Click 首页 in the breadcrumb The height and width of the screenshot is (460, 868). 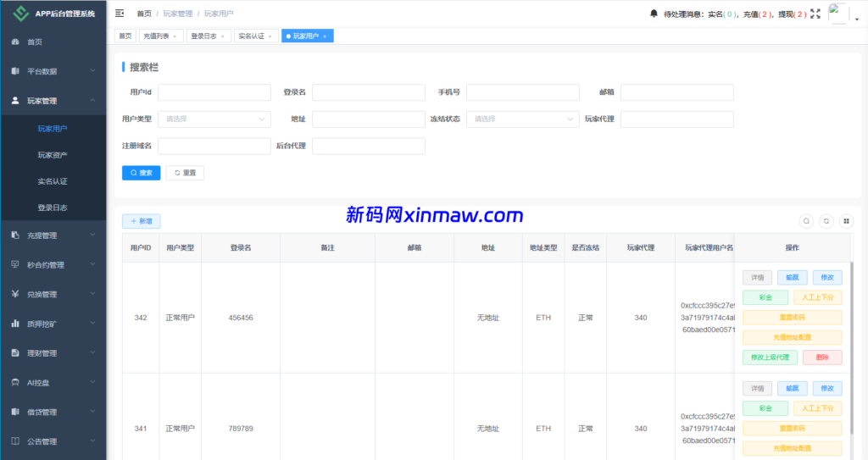144,14
